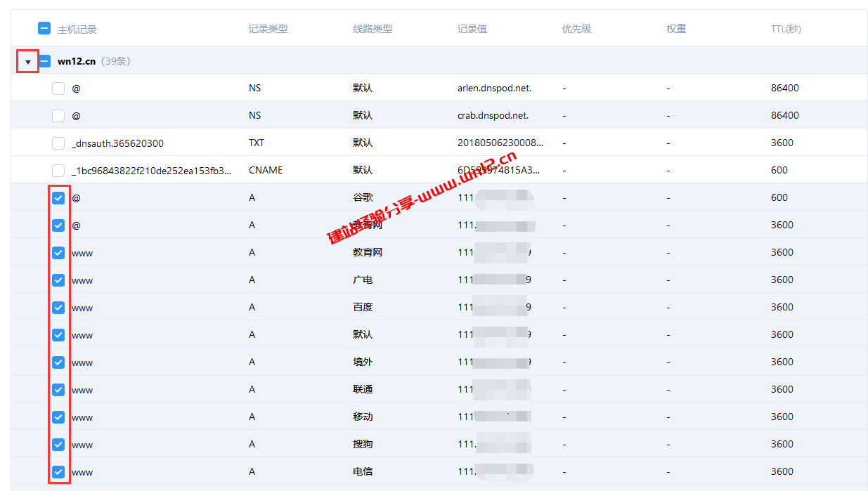Uncheck the 搜狗 line A record
868x491 pixels.
click(x=58, y=444)
